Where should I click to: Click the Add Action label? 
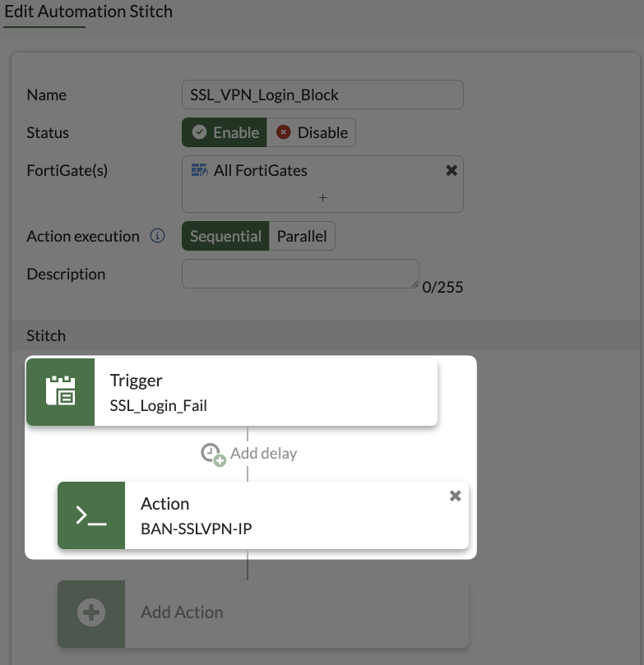(182, 612)
